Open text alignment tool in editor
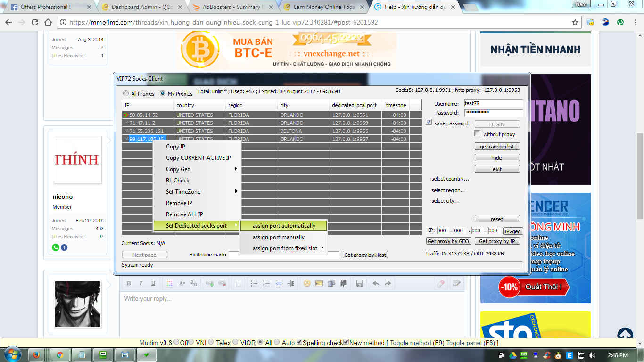The image size is (644, 362). click(x=238, y=283)
